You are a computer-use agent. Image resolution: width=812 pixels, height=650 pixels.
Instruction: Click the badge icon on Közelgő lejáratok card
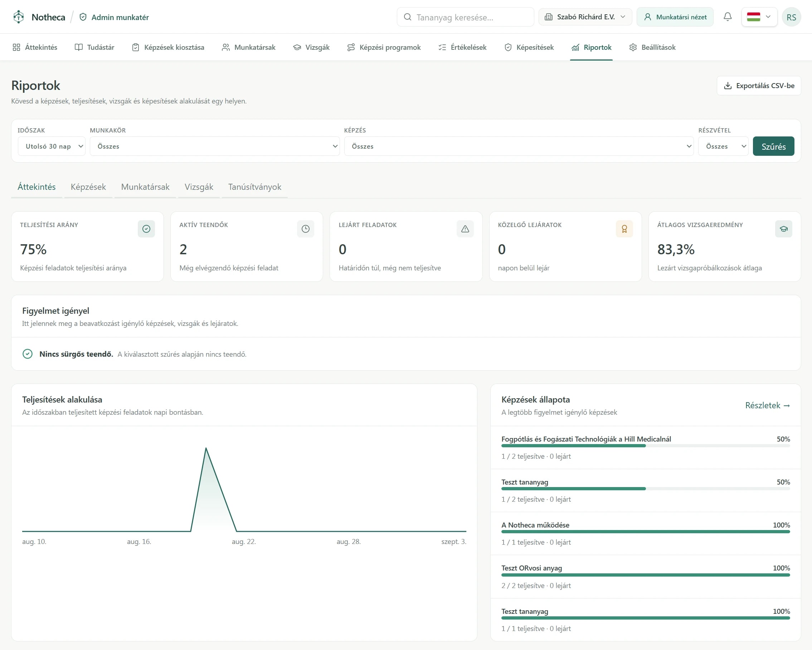tap(624, 229)
